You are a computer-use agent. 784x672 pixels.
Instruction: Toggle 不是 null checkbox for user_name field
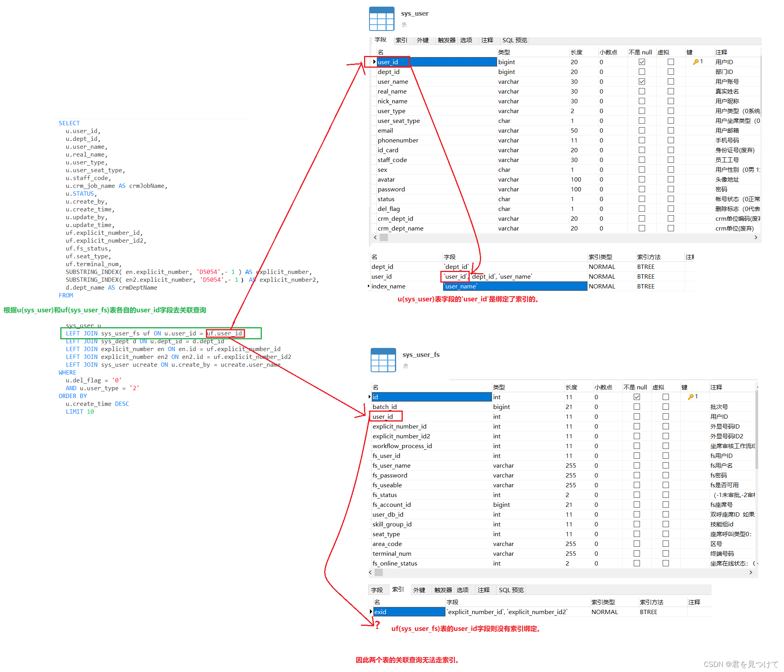tap(642, 81)
